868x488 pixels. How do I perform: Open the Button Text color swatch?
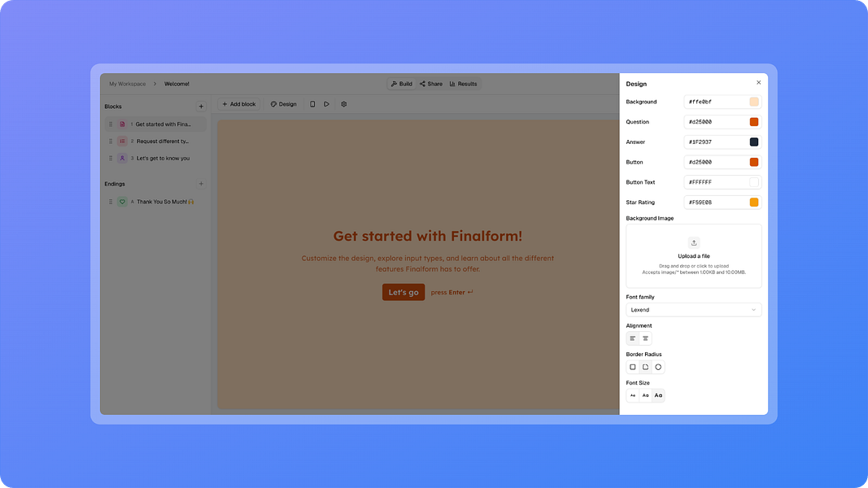[x=754, y=182]
